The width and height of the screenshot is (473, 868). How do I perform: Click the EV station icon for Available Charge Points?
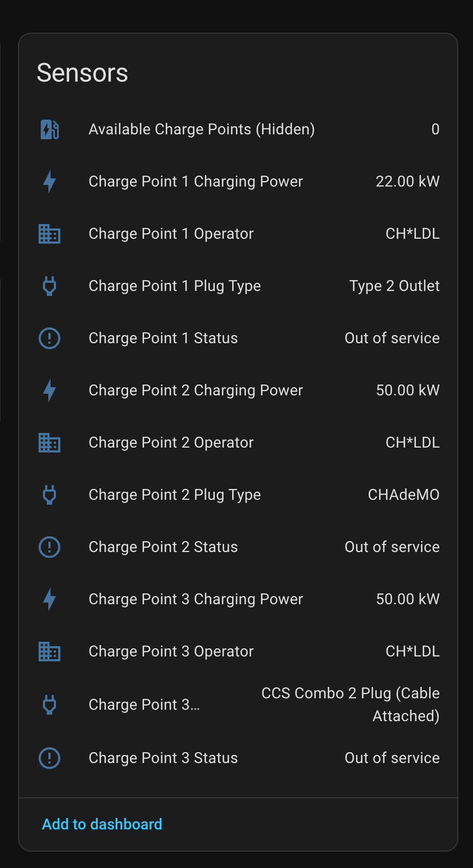click(x=49, y=129)
